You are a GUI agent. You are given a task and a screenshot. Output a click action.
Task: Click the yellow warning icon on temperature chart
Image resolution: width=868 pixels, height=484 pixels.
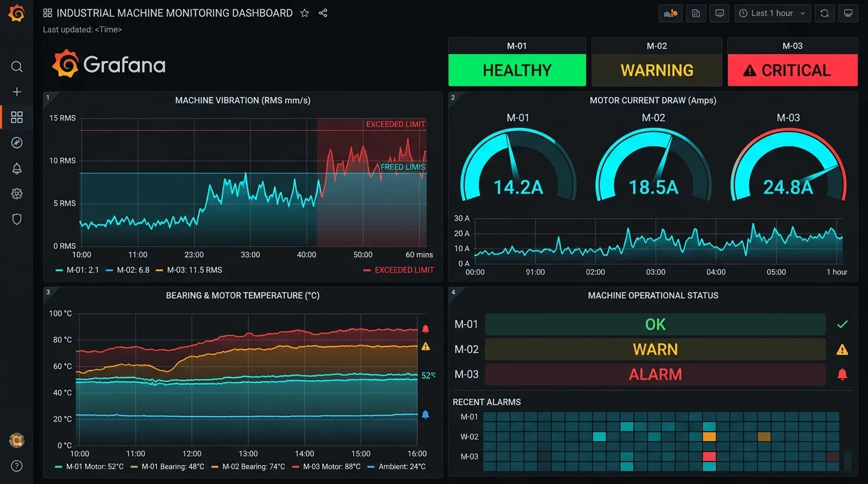[x=425, y=346]
